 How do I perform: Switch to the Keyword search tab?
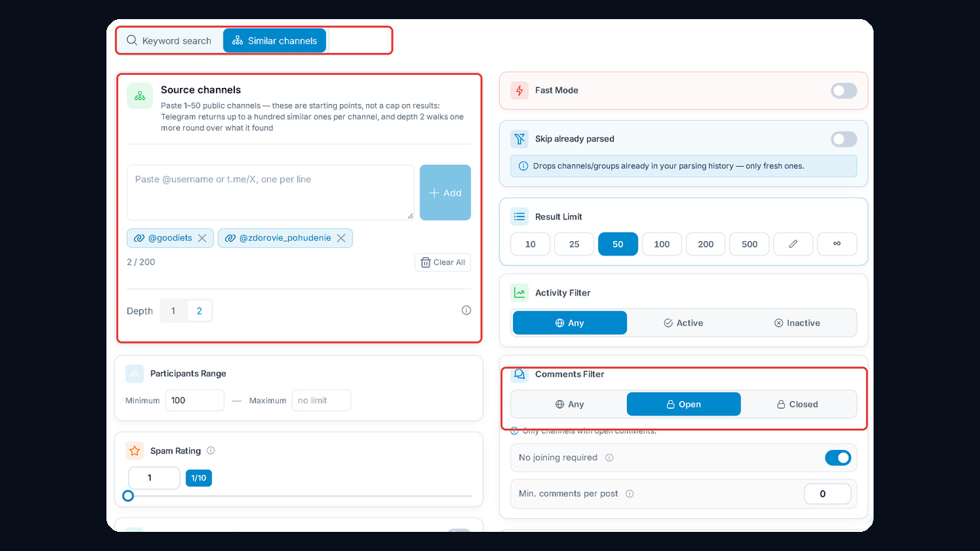pyautogui.click(x=169, y=41)
